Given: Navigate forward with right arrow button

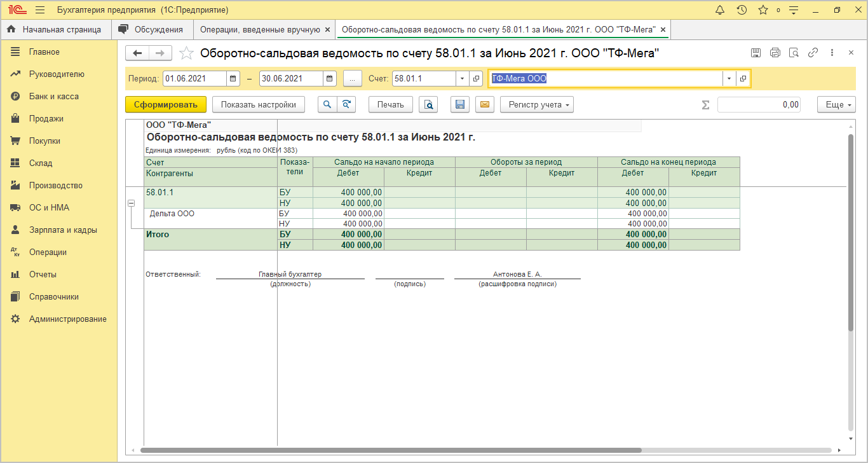Looking at the screenshot, I should click(x=160, y=53).
